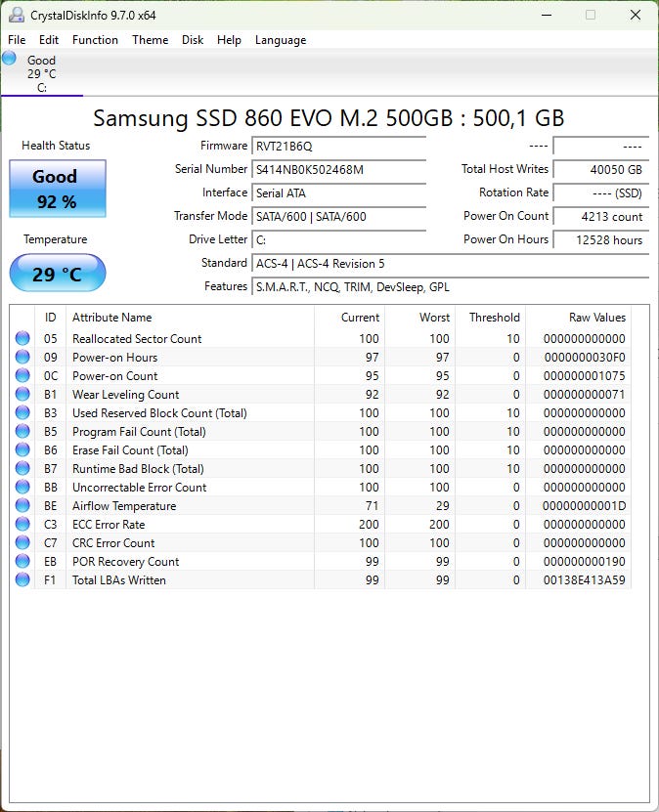Click raw value 000000000190
The image size is (659, 812).
click(x=585, y=561)
